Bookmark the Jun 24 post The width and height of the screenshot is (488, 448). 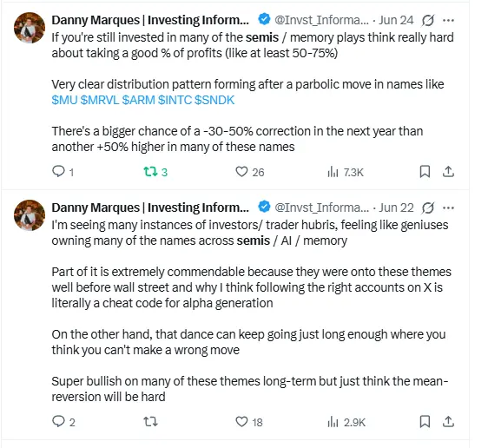click(425, 172)
